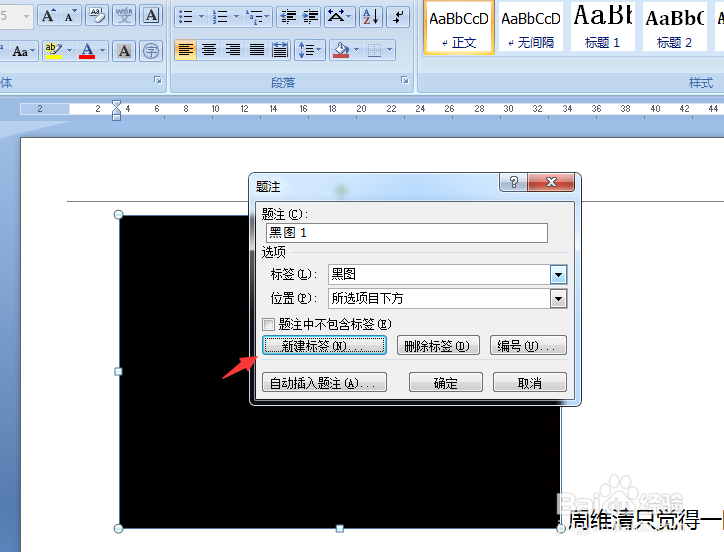724x552 pixels.
Task: Increase paragraph indent
Action: tap(310, 17)
